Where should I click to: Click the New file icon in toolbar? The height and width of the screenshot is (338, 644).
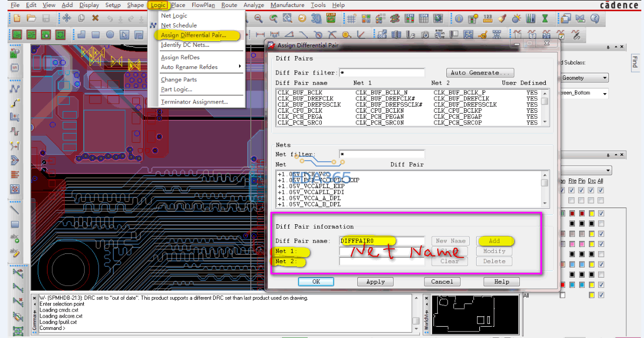click(x=17, y=18)
